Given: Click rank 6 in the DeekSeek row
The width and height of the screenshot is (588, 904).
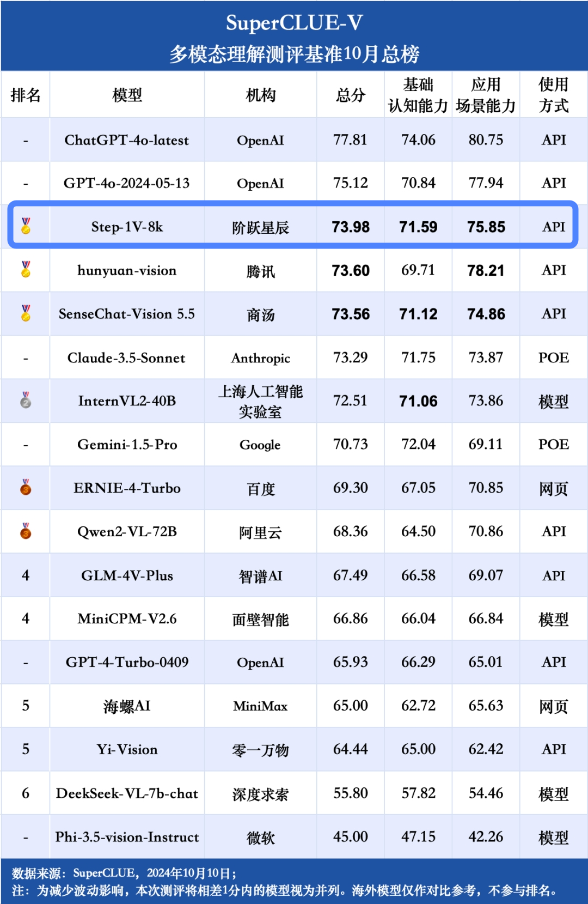Looking at the screenshot, I should (26, 793).
